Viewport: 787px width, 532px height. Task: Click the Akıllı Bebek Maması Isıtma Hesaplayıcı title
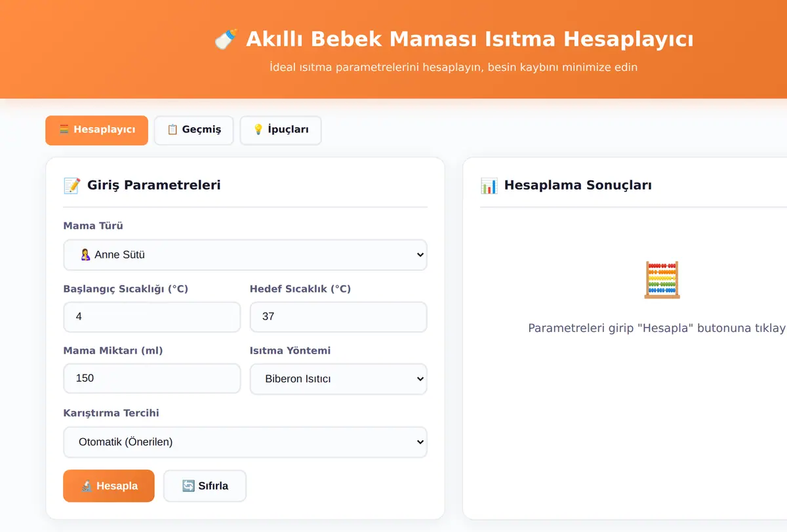[470, 39]
